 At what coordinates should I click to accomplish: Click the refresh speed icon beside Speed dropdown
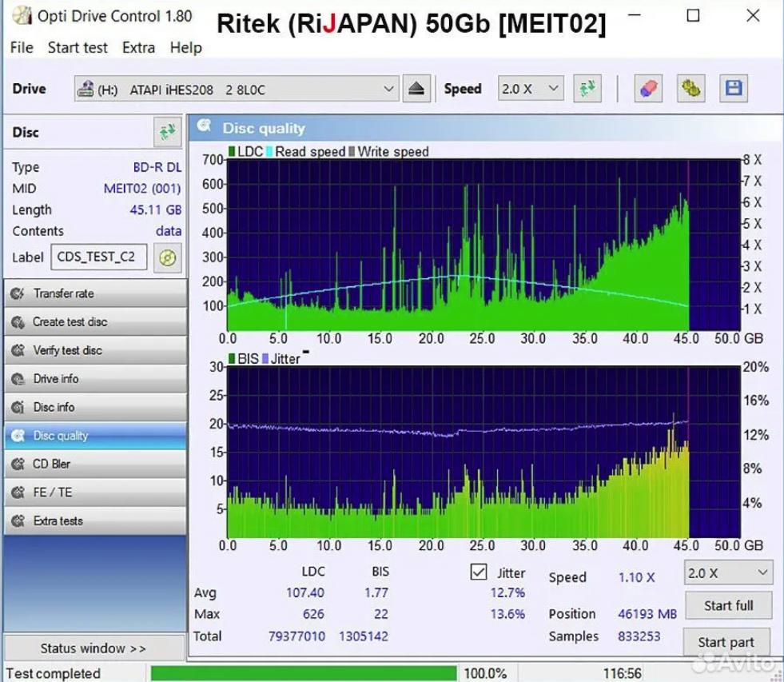tap(587, 89)
